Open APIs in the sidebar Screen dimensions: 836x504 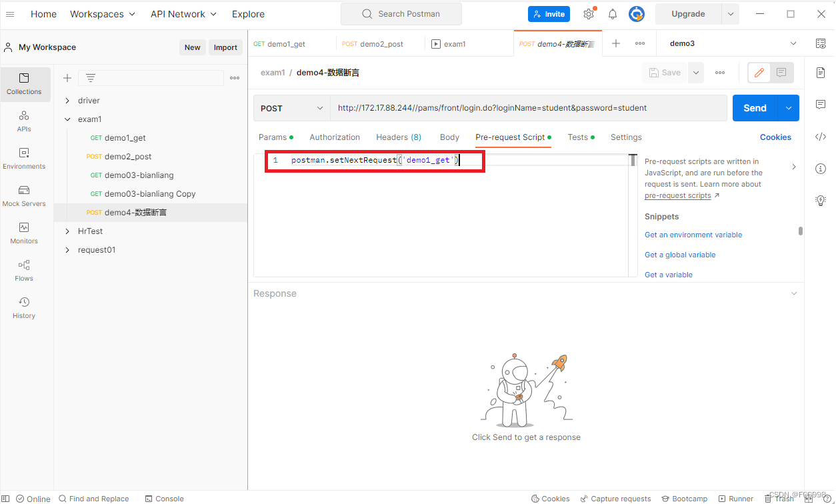tap(24, 121)
